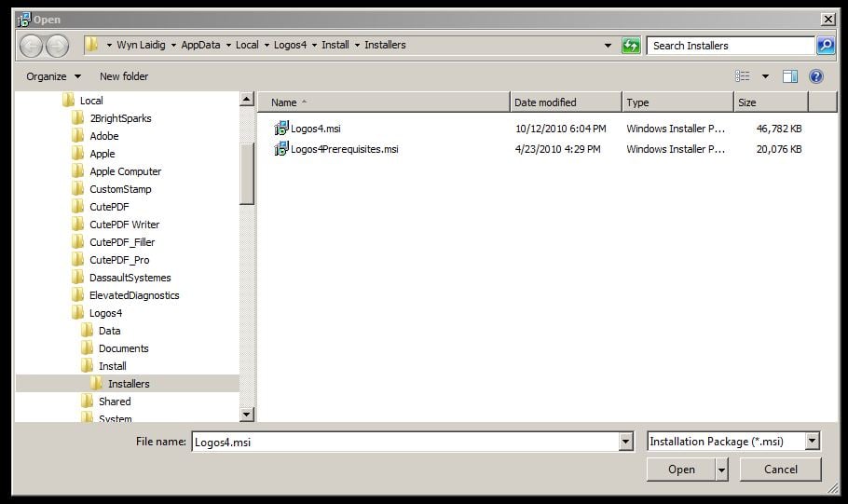Click the blue Help icon

(816, 76)
